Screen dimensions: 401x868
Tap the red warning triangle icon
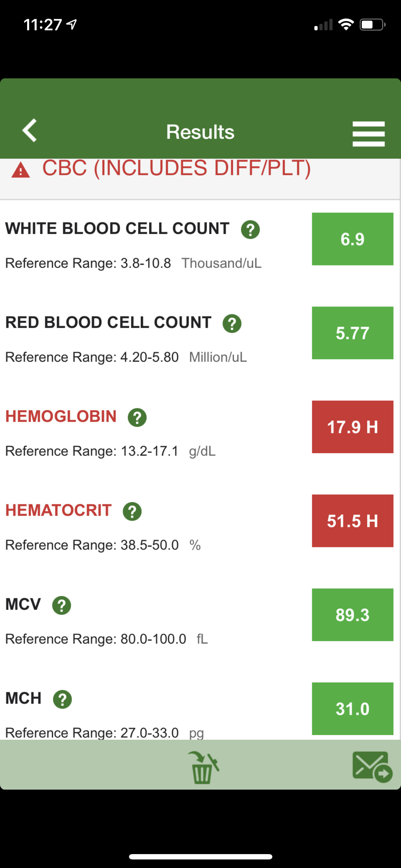point(21,170)
